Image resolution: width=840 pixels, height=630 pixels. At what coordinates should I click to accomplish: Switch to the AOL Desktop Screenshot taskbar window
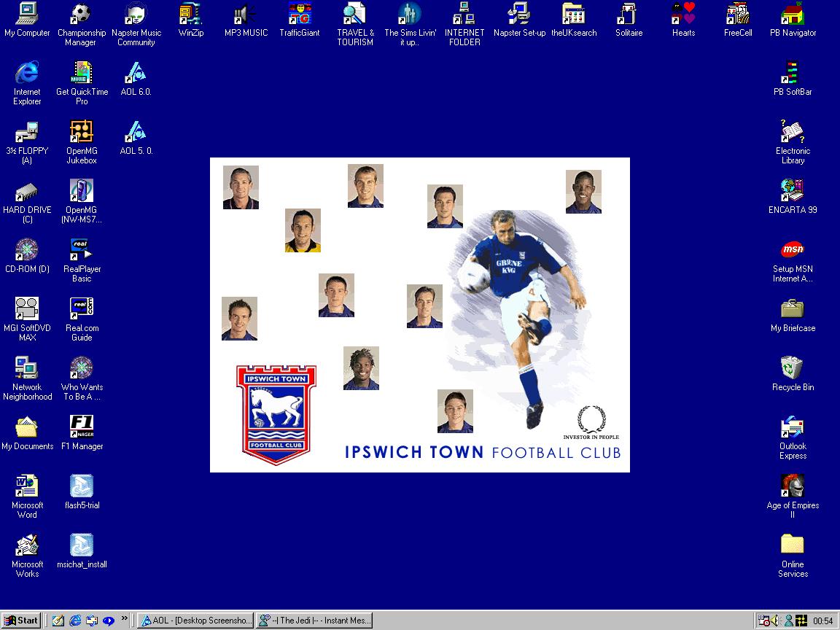[x=196, y=621]
